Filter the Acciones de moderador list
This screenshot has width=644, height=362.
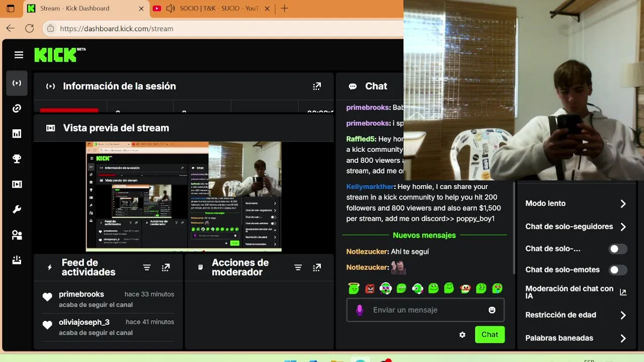tap(298, 267)
